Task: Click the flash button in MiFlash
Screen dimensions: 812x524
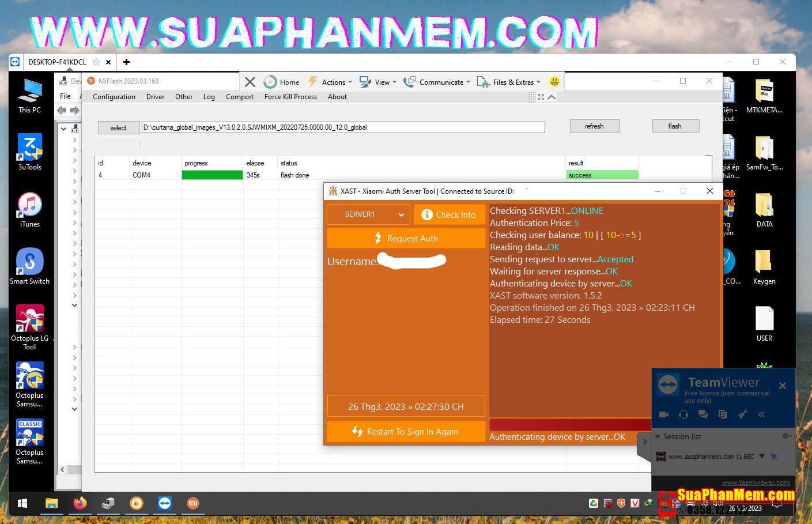Action: tap(675, 126)
